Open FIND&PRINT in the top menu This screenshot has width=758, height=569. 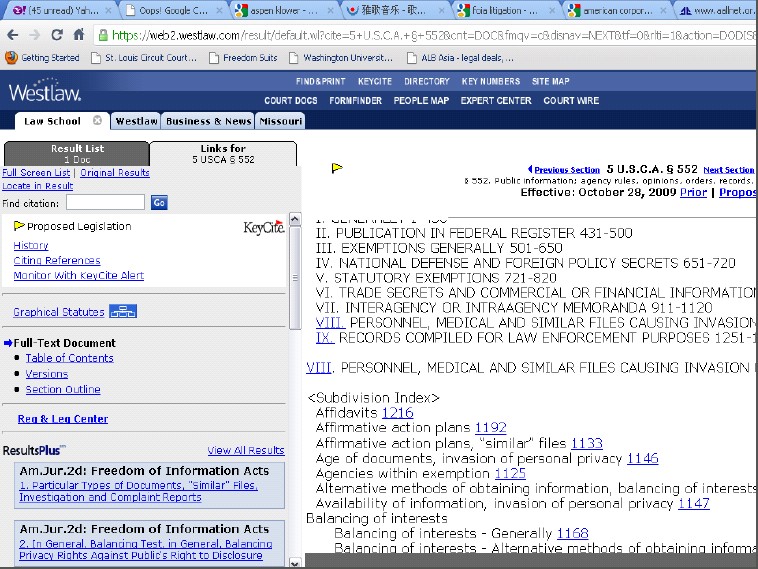pyautogui.click(x=321, y=81)
